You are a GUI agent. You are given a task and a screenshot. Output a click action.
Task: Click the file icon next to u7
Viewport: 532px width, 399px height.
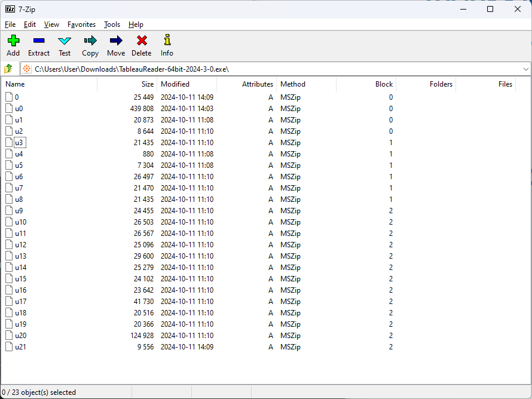[9, 188]
